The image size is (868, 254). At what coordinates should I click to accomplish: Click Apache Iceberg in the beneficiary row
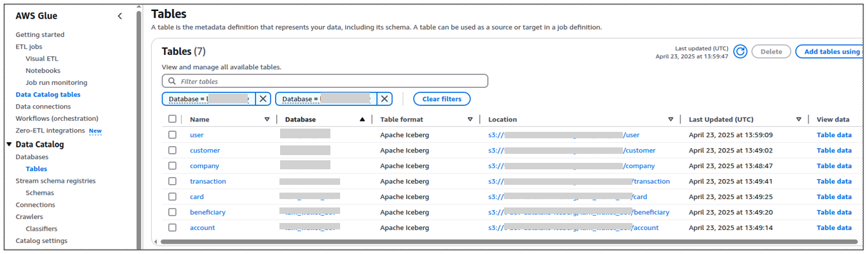pyautogui.click(x=405, y=213)
